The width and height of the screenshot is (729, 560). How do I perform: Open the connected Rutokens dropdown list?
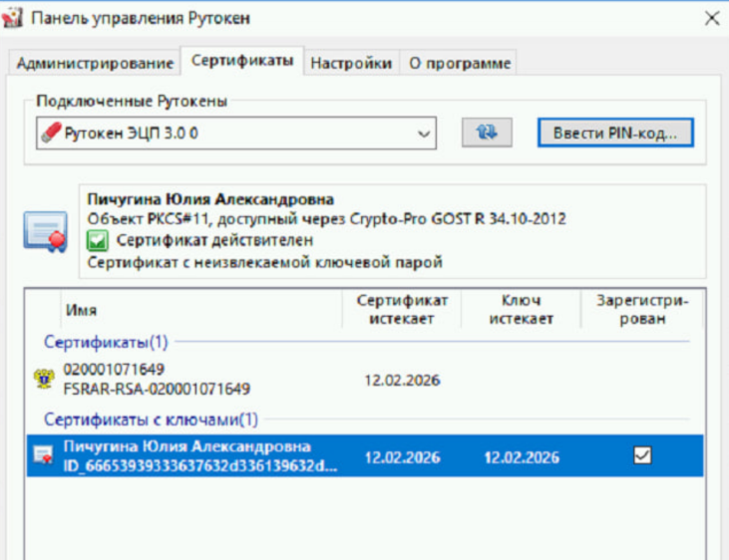[424, 134]
